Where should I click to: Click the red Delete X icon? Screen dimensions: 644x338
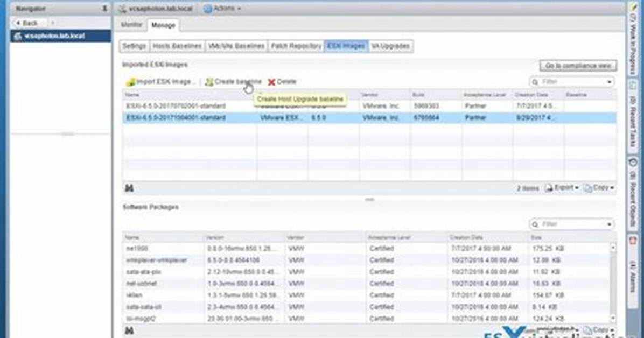pos(271,82)
